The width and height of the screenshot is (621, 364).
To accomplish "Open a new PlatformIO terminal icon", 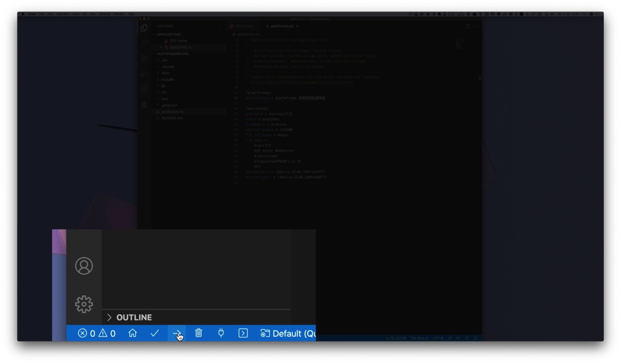I will 243,333.
